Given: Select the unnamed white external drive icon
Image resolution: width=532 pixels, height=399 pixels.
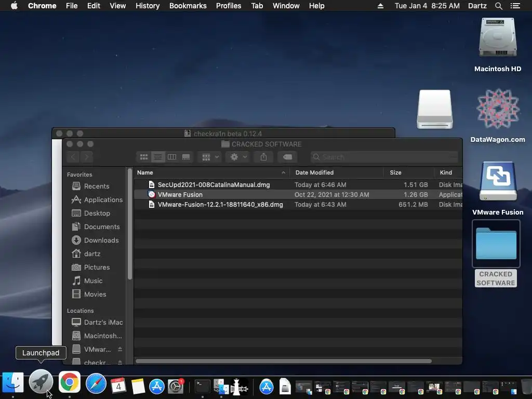Looking at the screenshot, I should (x=435, y=109).
